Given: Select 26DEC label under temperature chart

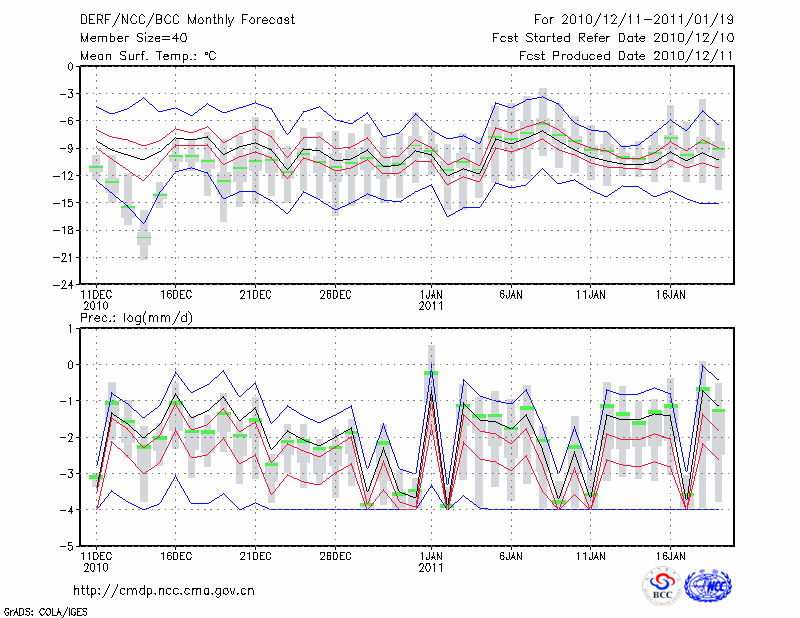Looking at the screenshot, I should click(x=335, y=294).
